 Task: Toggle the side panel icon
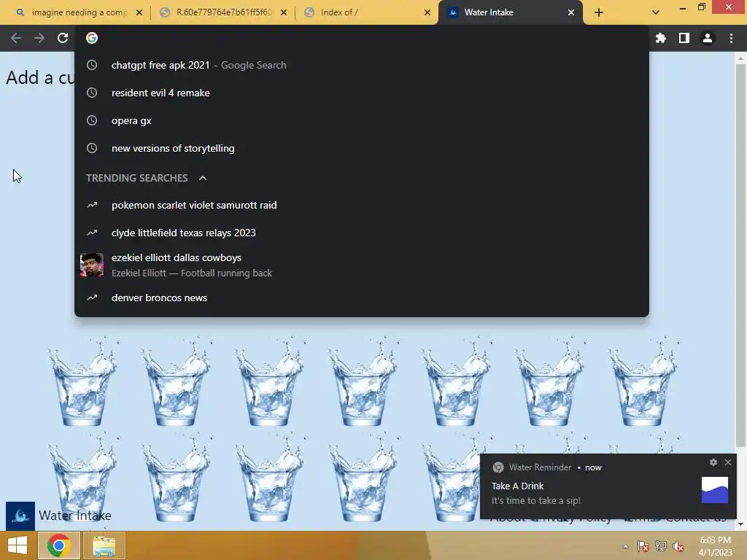[x=684, y=38]
